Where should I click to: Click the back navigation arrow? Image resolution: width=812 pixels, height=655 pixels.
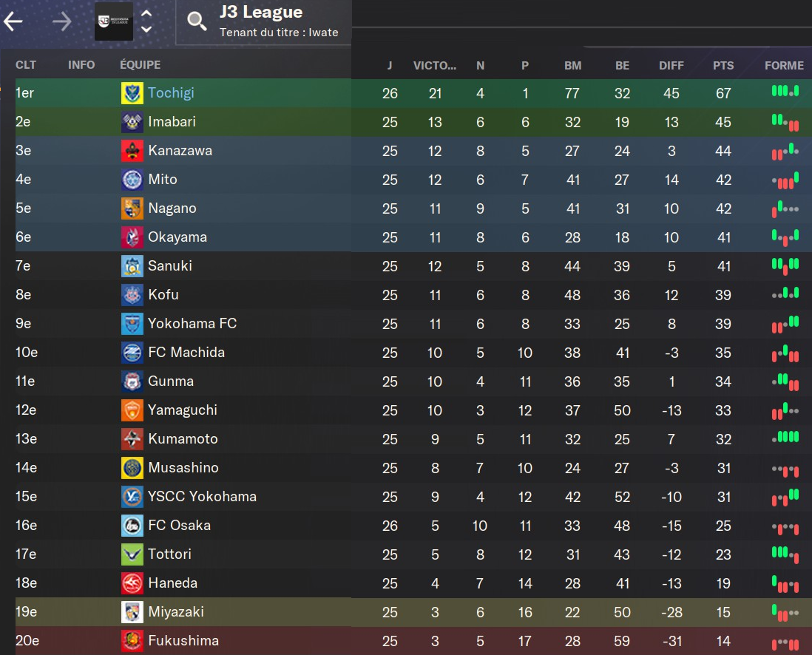click(13, 21)
